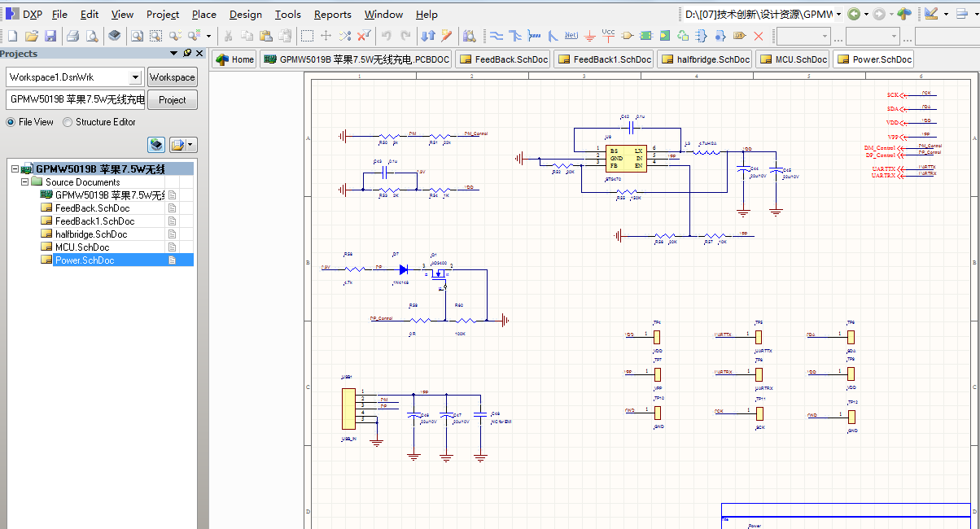Click the project name input field
The height and width of the screenshot is (529, 980).
[x=76, y=100]
